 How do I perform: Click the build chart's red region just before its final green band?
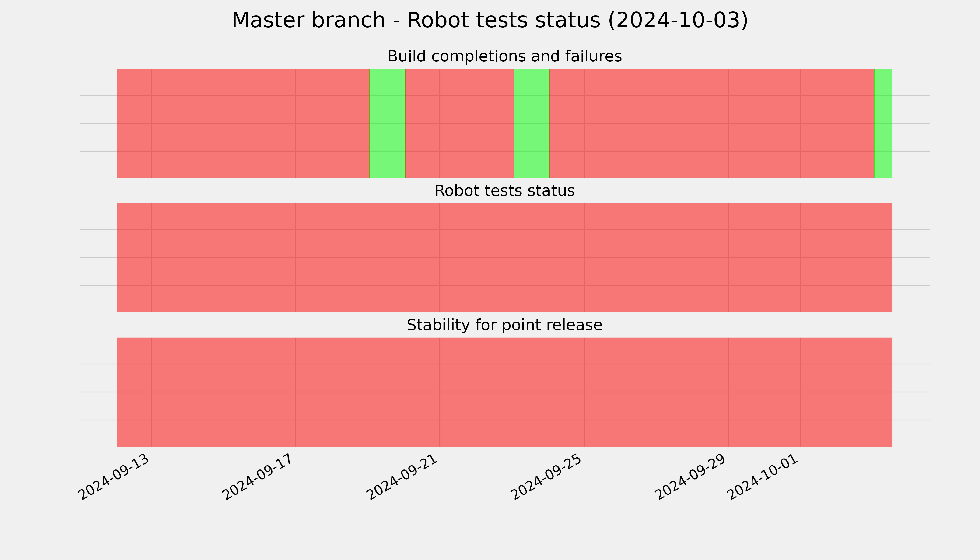(x=712, y=123)
